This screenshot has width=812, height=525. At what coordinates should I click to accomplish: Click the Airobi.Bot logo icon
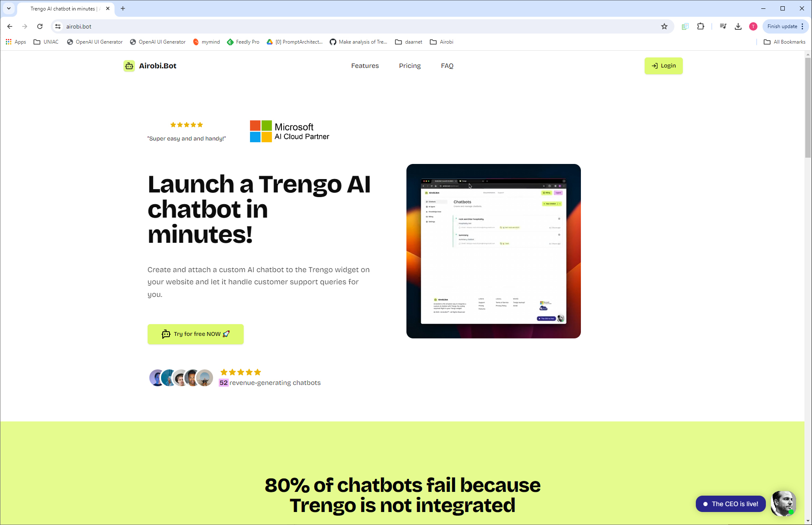(x=129, y=66)
